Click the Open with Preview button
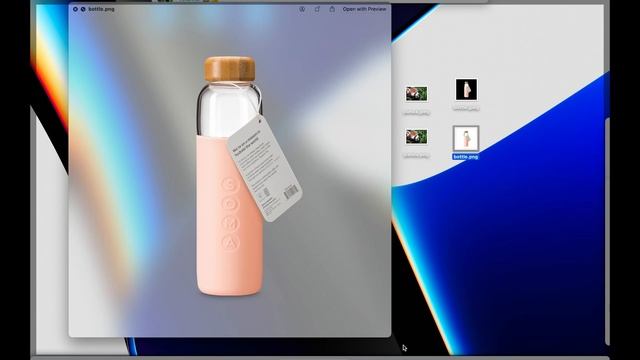Viewport: 640px width, 360px height. (364, 9)
